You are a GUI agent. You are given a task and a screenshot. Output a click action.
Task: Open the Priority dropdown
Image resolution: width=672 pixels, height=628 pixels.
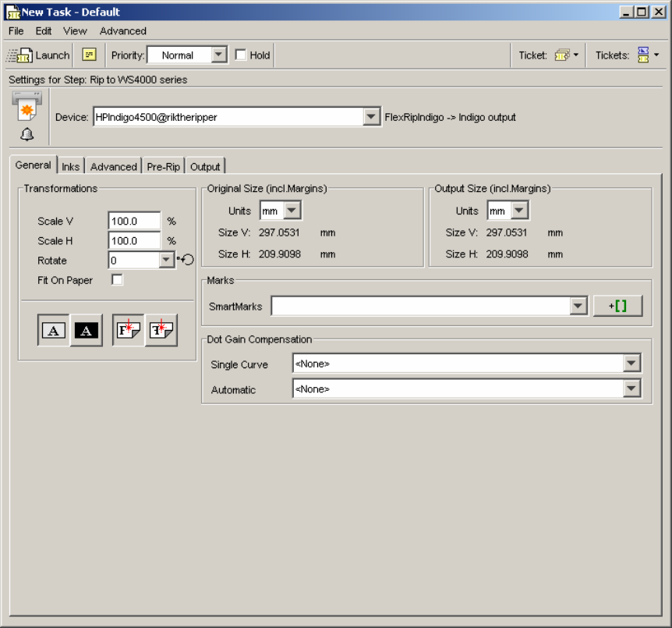219,55
